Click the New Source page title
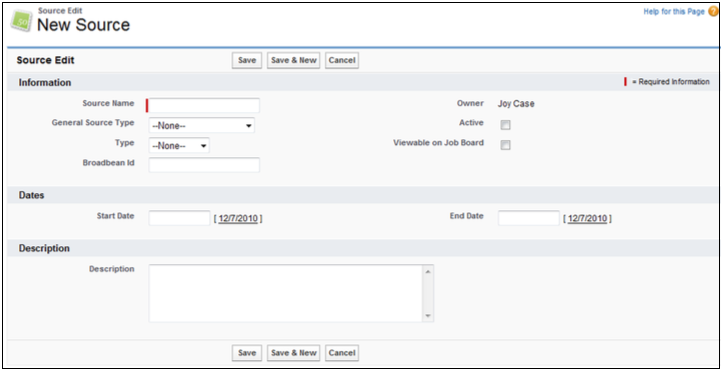This screenshot has height=372, width=722. tap(83, 24)
